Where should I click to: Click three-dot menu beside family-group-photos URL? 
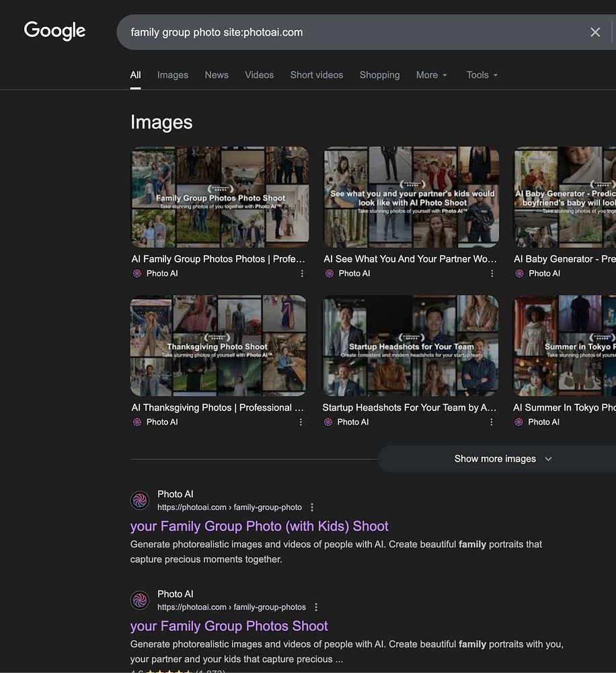(x=316, y=607)
